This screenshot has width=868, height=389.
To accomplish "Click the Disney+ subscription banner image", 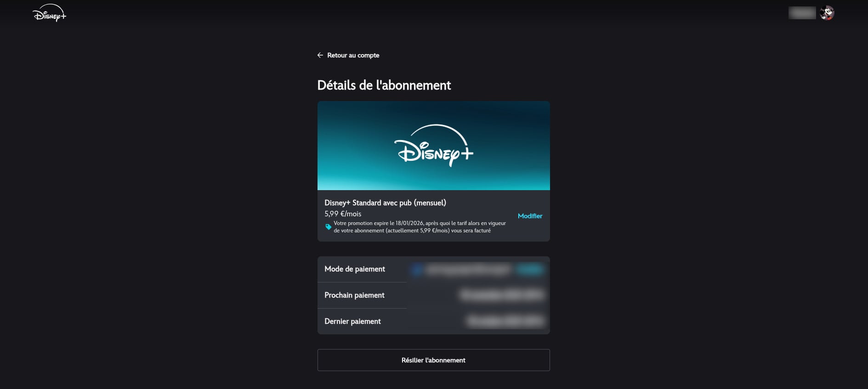I will pos(433,146).
